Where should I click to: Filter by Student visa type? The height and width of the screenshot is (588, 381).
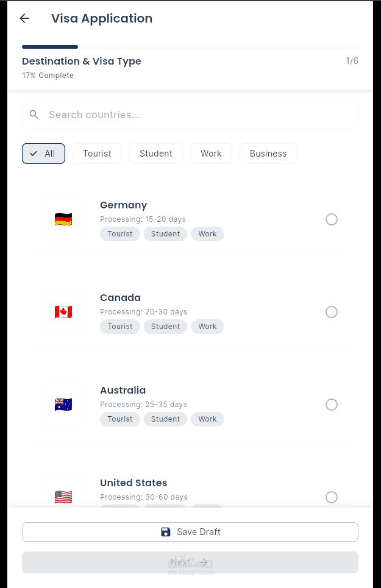click(156, 154)
